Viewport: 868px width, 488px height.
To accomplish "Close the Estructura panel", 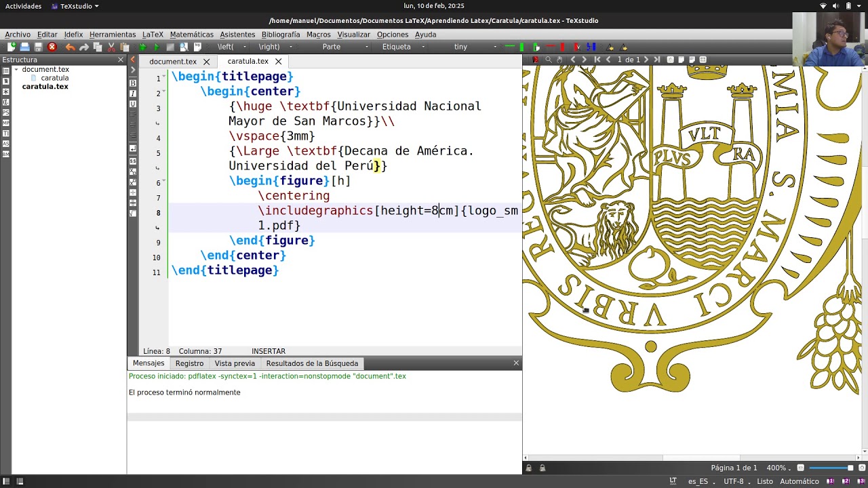I will coord(121,60).
